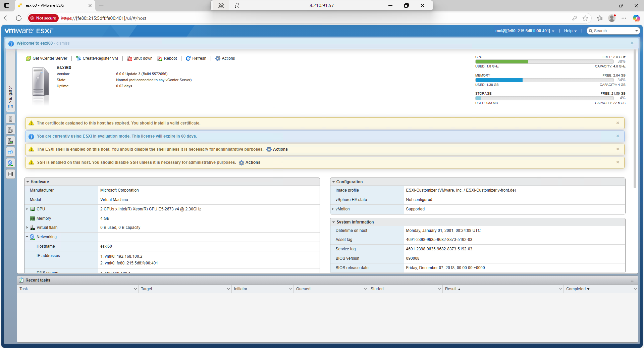Image resolution: width=644 pixels, height=348 pixels.
Task: Open the root user dropdown menu
Action: tap(525, 31)
